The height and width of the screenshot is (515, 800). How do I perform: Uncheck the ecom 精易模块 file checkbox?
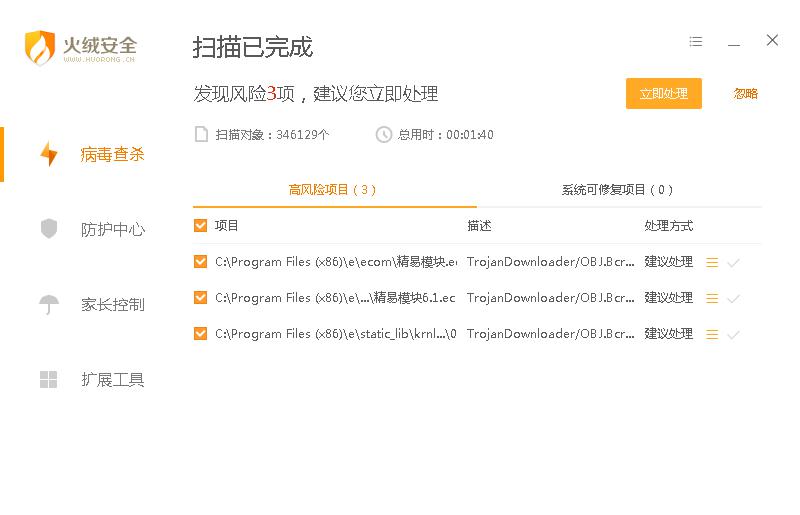[201, 262]
